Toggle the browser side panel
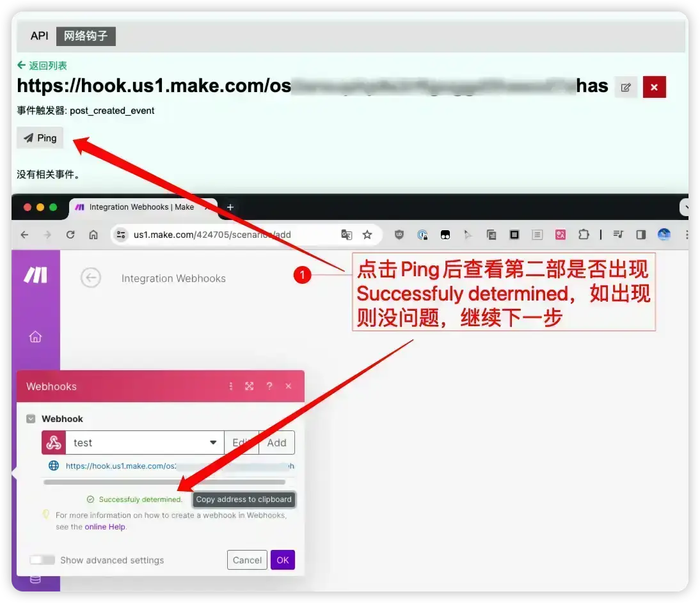Viewport: 700px width, 603px height. 640,235
